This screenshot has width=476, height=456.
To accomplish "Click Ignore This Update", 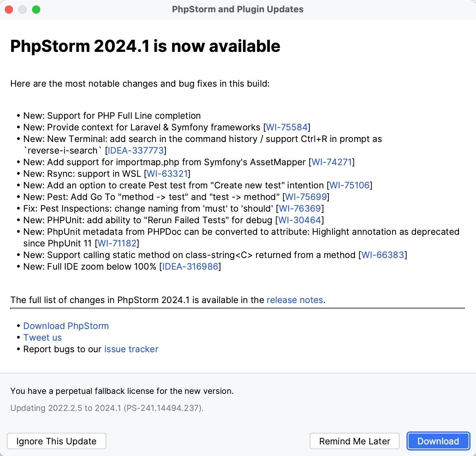I will coord(57,441).
